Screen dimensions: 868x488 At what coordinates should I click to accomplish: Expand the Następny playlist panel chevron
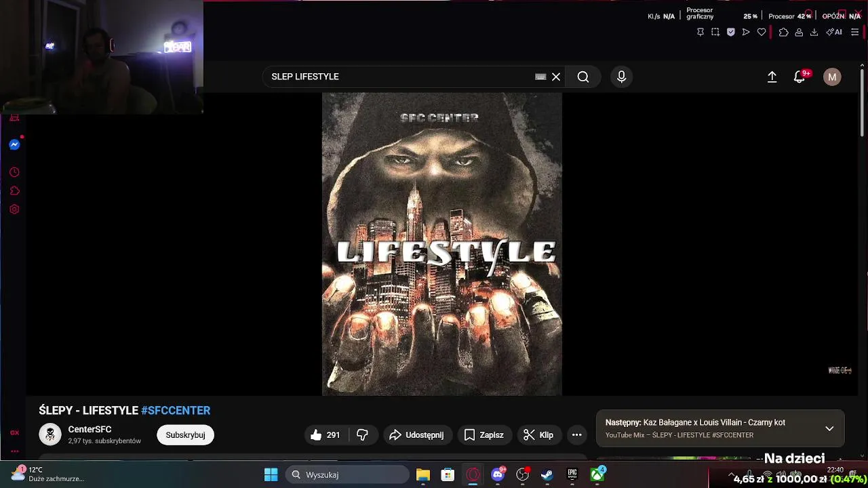(x=829, y=428)
